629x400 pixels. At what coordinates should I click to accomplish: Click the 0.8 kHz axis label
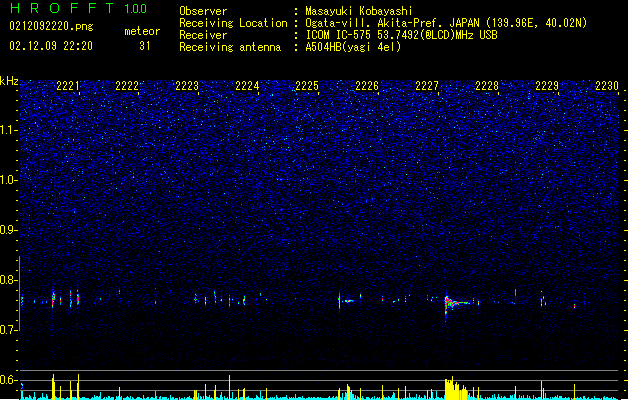[8, 280]
